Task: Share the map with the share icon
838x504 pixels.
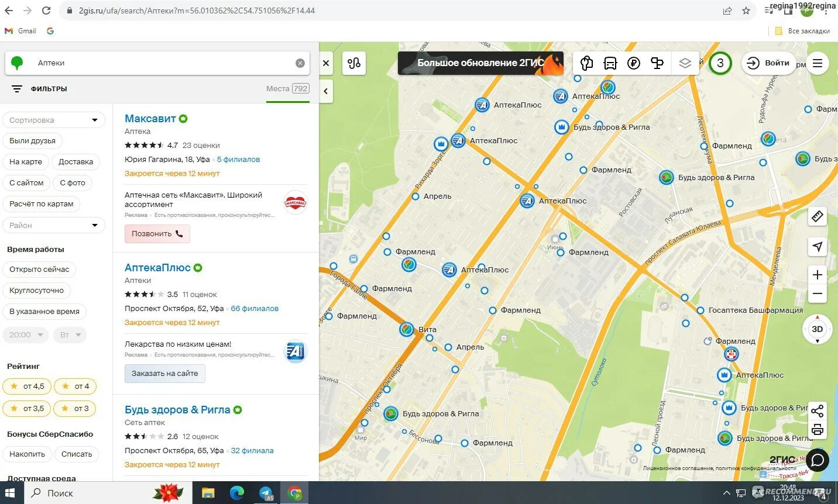Action: pyautogui.click(x=818, y=411)
